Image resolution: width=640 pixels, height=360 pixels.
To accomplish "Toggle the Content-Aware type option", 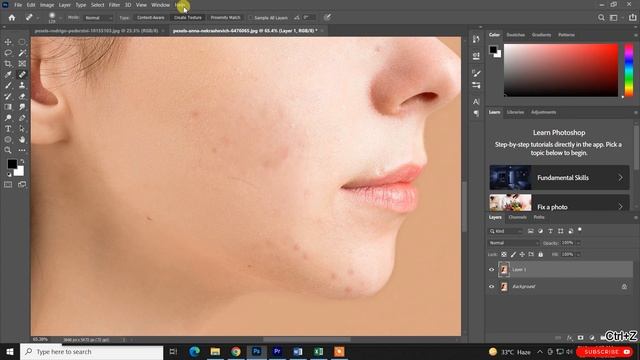I will [151, 18].
